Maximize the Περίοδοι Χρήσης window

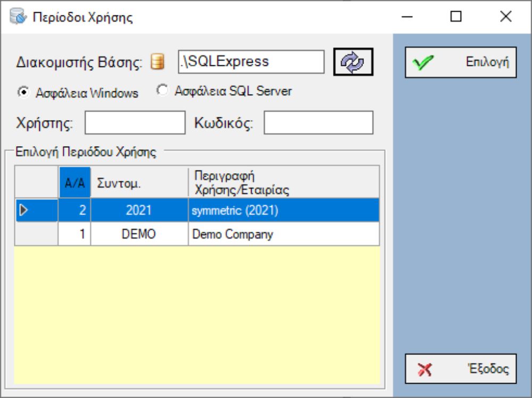(456, 17)
